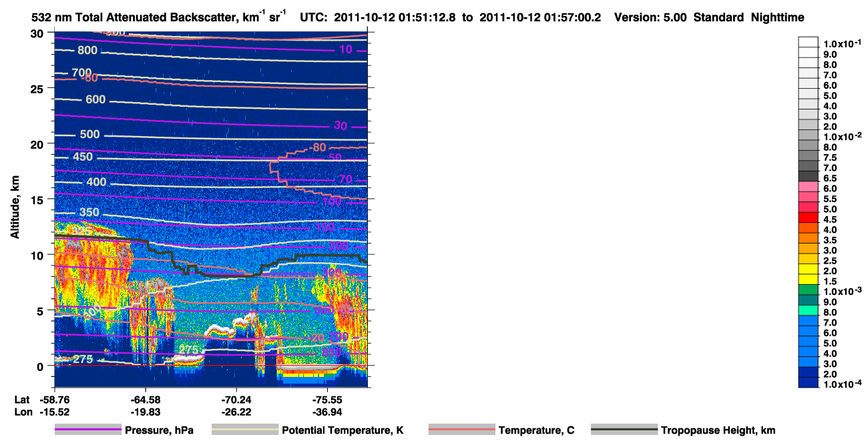Pick the dark gray swatch between 7.0 and 6.5
Image resolution: width=868 pixels, height=445 pixels.
click(809, 175)
